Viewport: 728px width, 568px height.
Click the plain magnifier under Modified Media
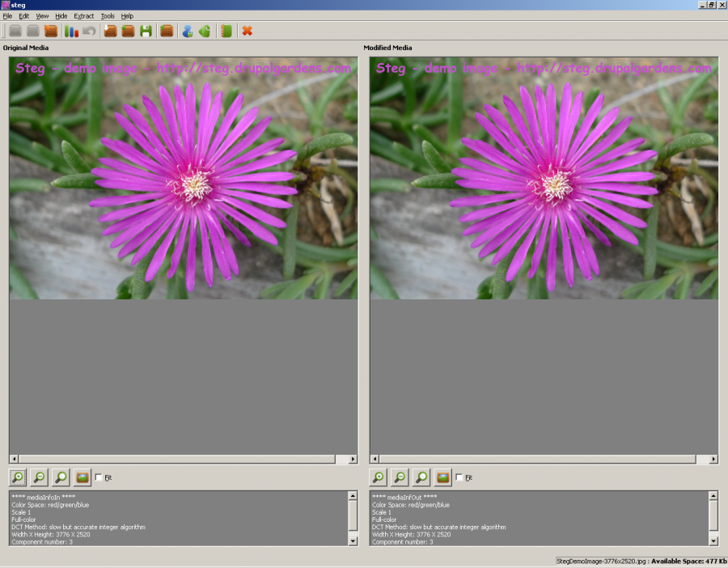click(x=421, y=477)
